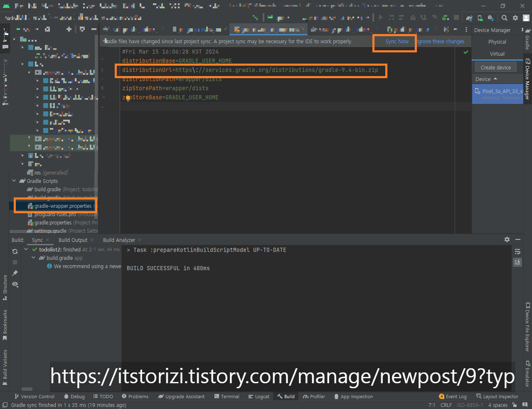Close the Build Output tab
532x409 pixels.
(x=92, y=240)
